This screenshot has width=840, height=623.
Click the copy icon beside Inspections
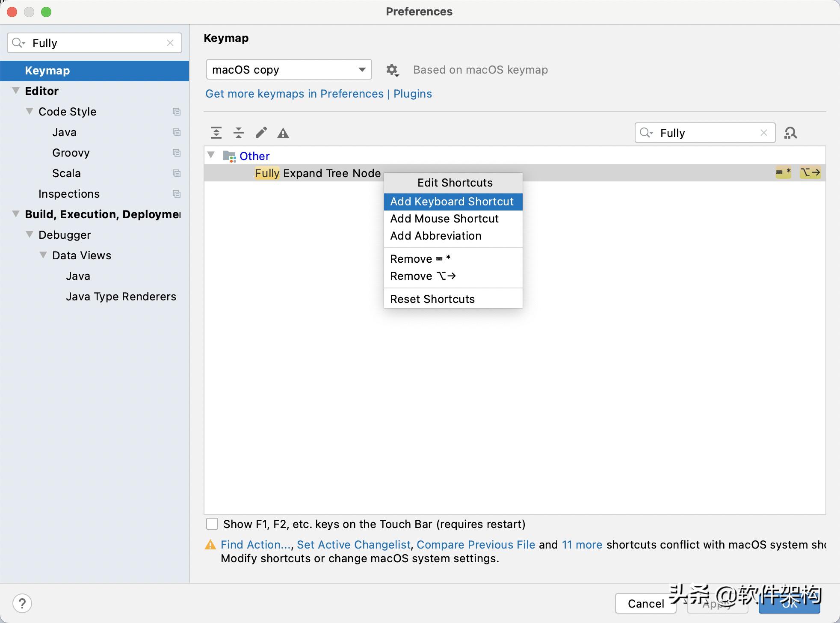coord(176,193)
